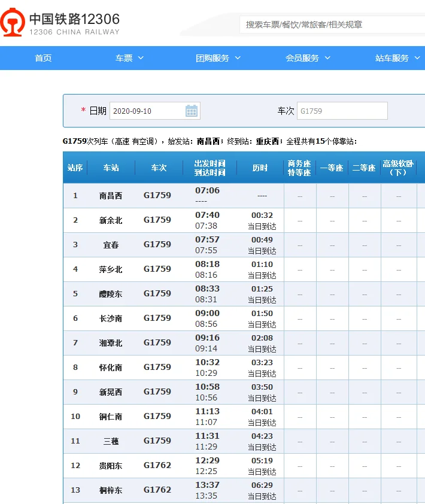Viewport: 425px width, 504px height.
Task: Click departure time 09:00 for 长沙南
Action: pyautogui.click(x=207, y=313)
